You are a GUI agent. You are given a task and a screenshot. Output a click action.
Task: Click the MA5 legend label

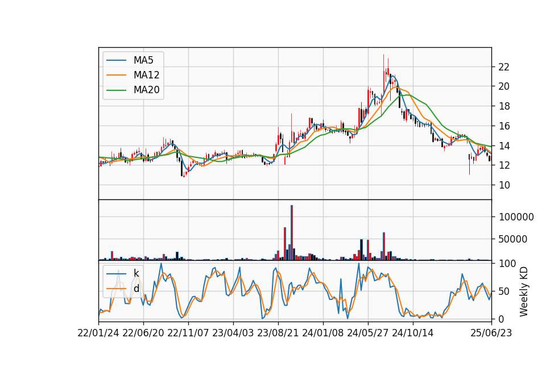click(143, 60)
